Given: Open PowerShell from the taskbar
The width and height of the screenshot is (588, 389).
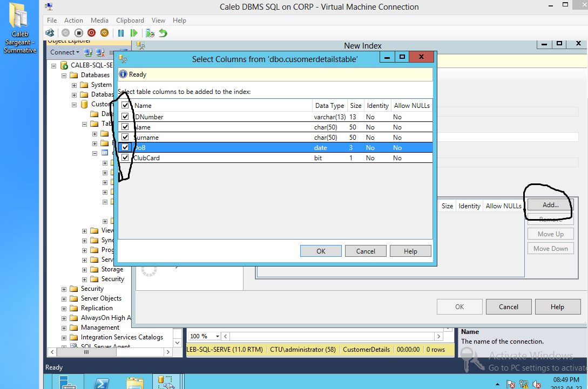Looking at the screenshot, I should click(102, 383).
